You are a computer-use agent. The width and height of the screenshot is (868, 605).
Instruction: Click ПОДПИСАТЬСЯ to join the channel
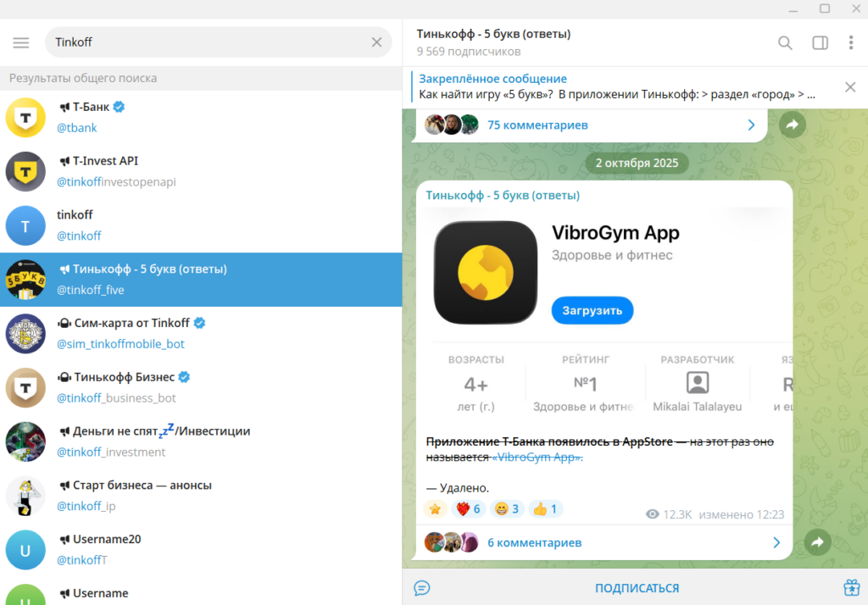[x=637, y=588]
